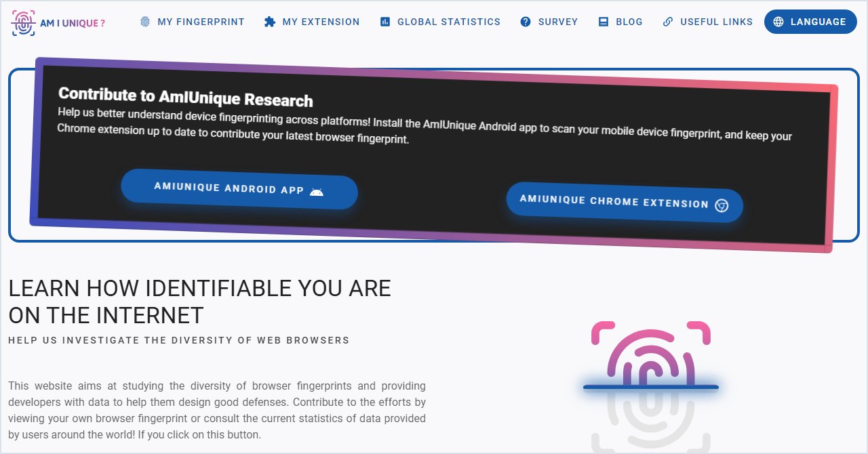Open the Language selector button

[810, 22]
